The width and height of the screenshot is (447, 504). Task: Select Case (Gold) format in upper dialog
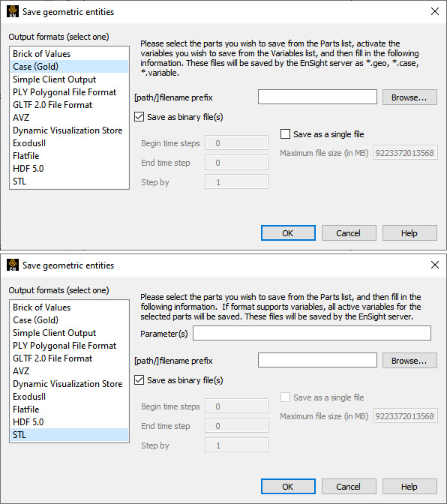point(69,67)
